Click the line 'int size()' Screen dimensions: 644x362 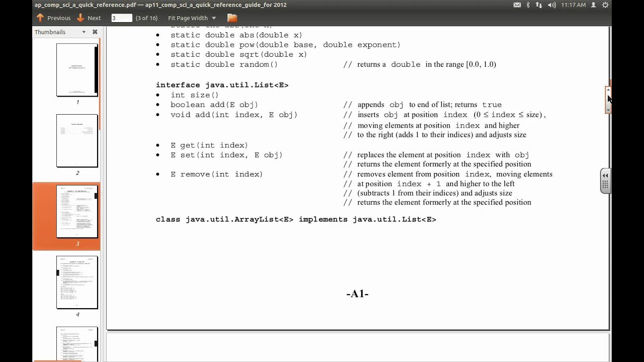(x=194, y=95)
